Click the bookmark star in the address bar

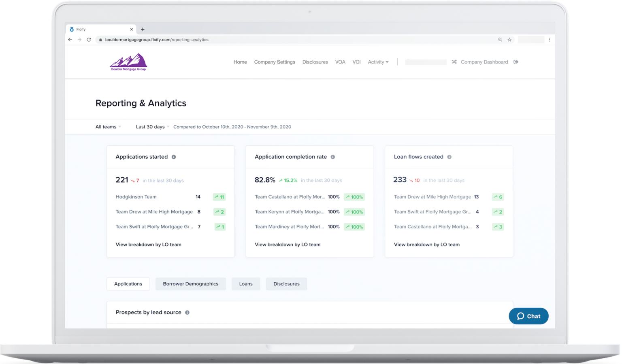point(509,39)
